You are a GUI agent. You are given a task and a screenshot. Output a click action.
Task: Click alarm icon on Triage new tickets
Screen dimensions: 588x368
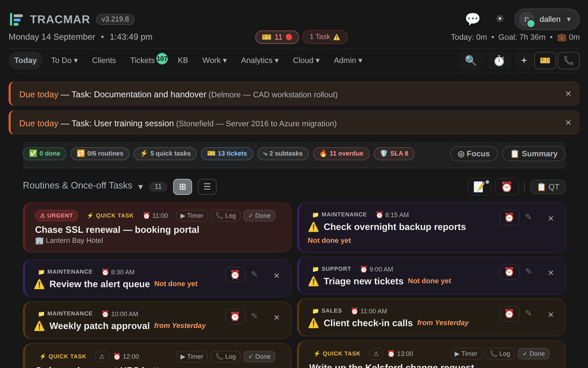tap(509, 272)
